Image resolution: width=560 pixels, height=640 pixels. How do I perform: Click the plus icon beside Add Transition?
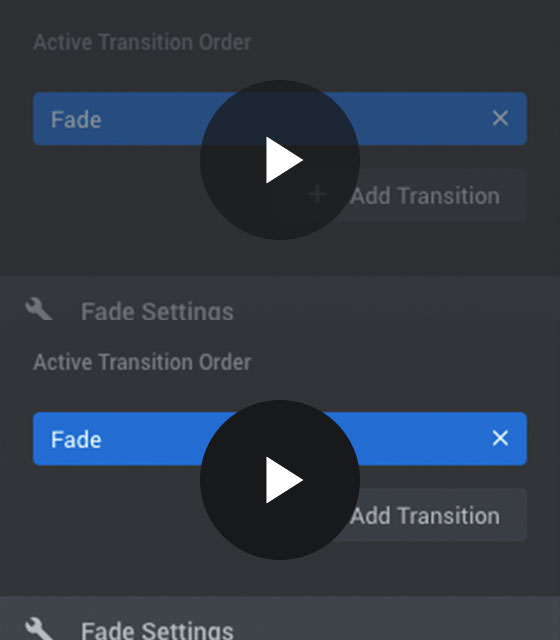318,194
